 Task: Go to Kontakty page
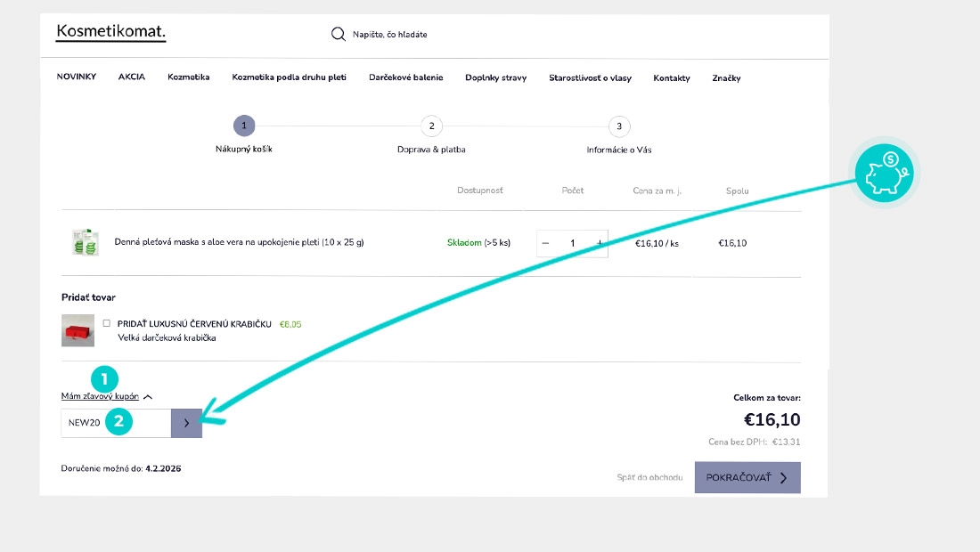coord(671,78)
